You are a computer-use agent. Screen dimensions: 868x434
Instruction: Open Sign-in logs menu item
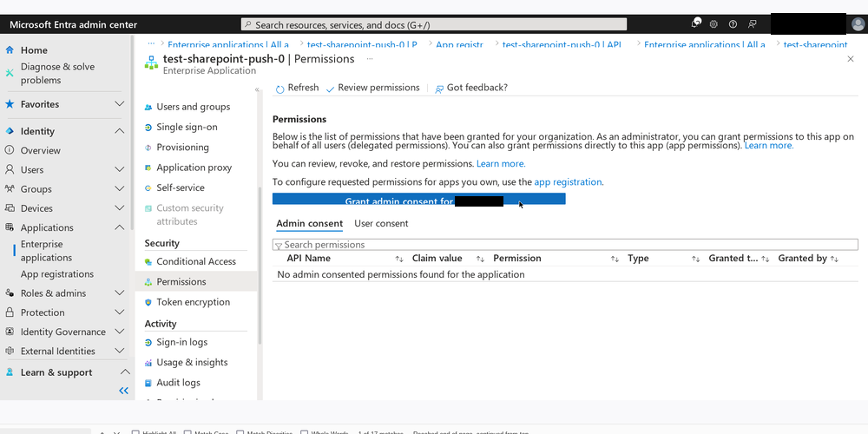coord(181,342)
